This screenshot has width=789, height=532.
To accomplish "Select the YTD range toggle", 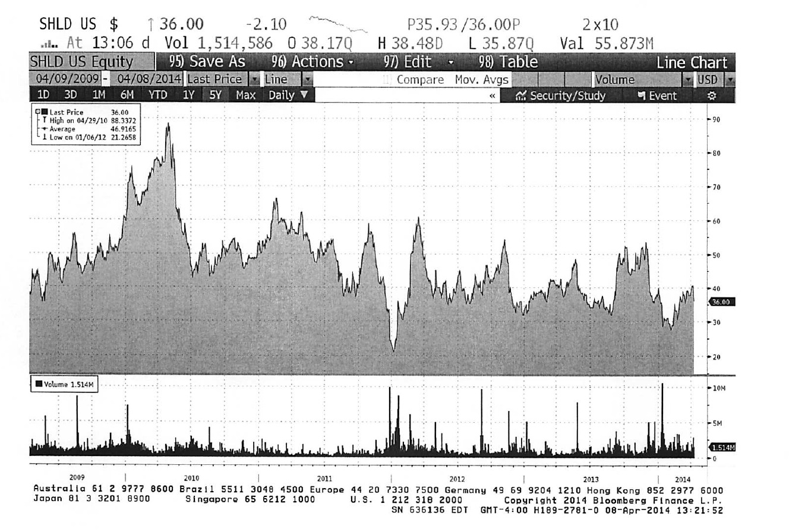I will point(157,96).
